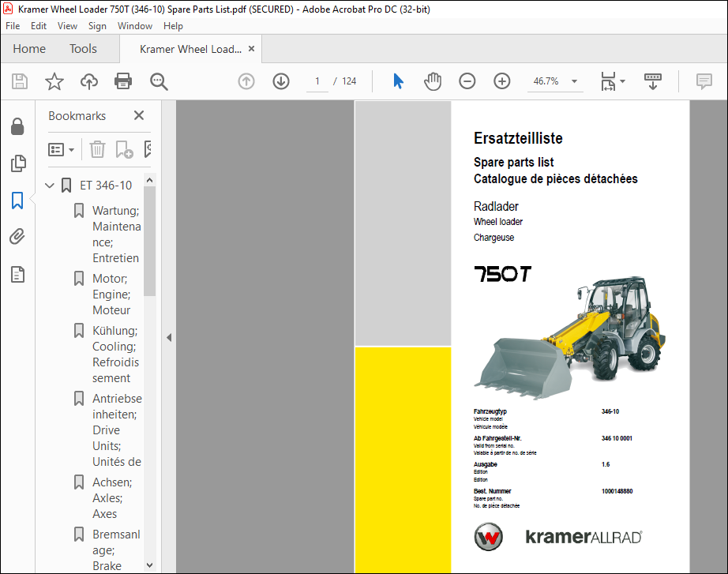Click the 750T model logo

pos(502,274)
